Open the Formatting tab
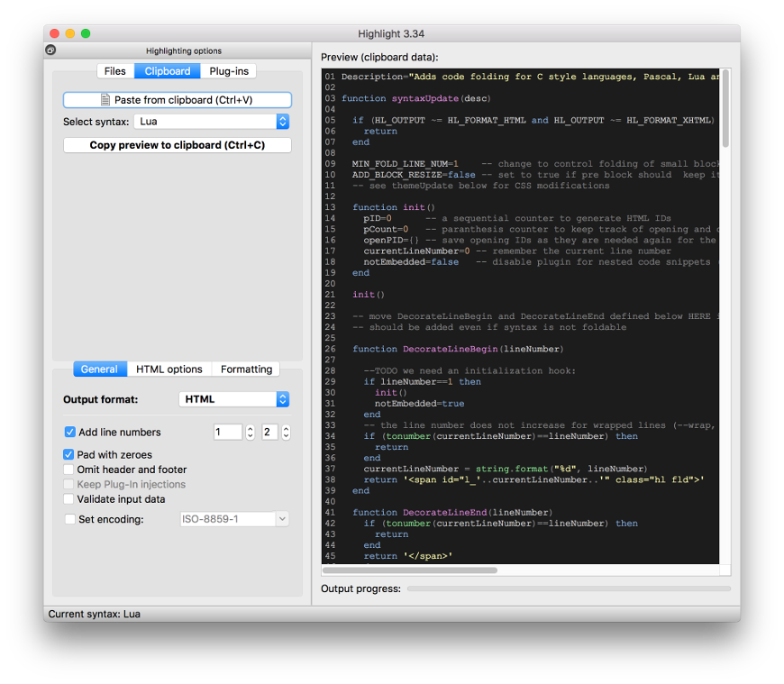The image size is (784, 684). [x=246, y=369]
